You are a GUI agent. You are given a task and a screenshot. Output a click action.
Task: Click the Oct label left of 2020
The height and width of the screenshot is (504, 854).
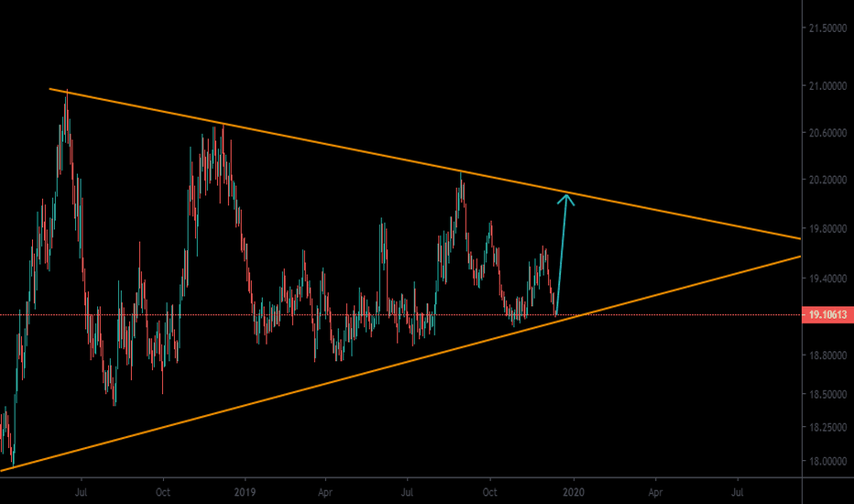489,493
